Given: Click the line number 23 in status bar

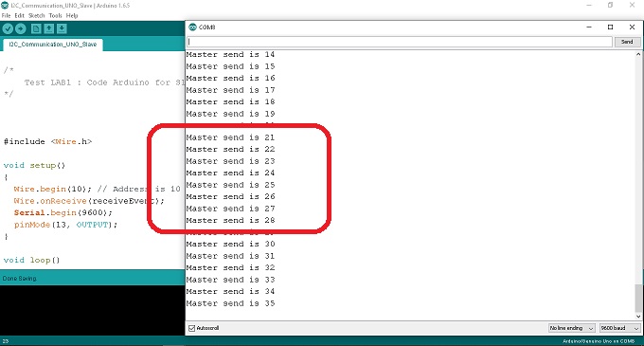Looking at the screenshot, I should tap(6, 341).
